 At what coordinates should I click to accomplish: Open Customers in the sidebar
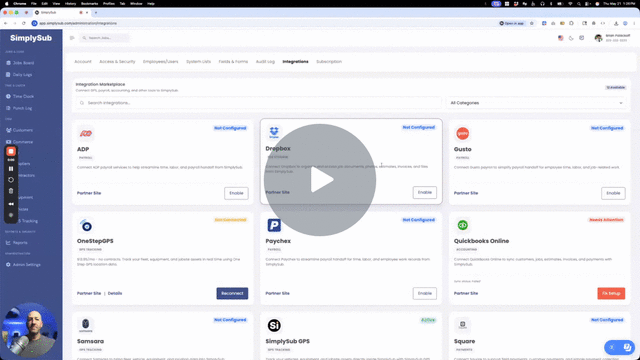point(20,130)
